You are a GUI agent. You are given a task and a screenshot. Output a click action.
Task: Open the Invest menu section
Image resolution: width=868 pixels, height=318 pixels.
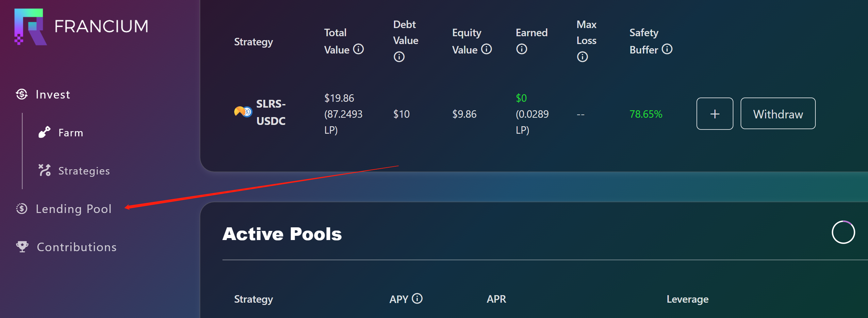tap(53, 95)
